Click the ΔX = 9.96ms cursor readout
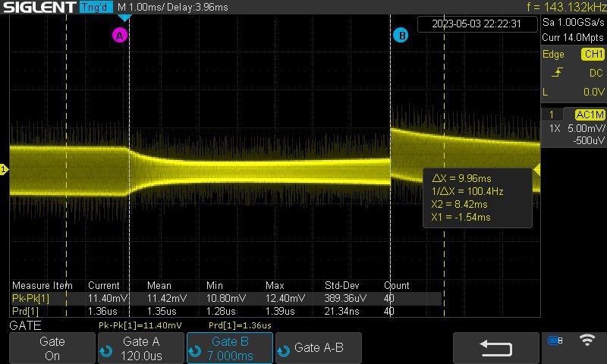Viewport: 607px width, 364px height. pos(461,178)
